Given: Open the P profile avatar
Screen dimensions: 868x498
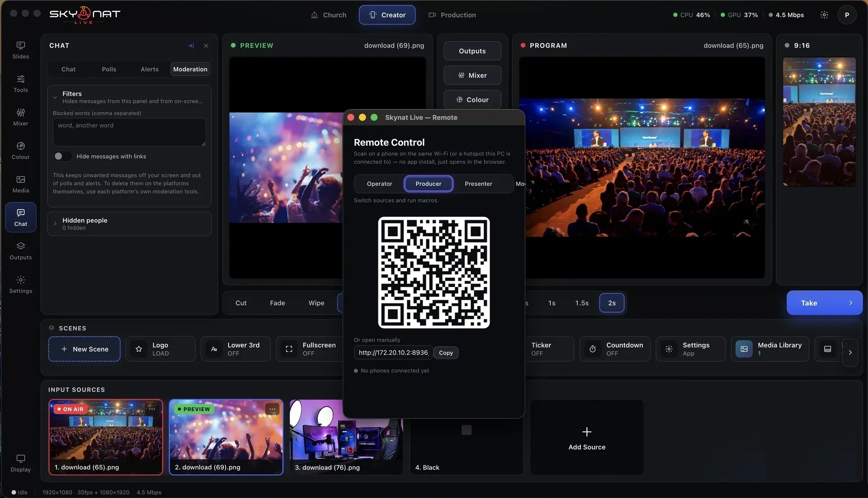Looking at the screenshot, I should coord(847,15).
